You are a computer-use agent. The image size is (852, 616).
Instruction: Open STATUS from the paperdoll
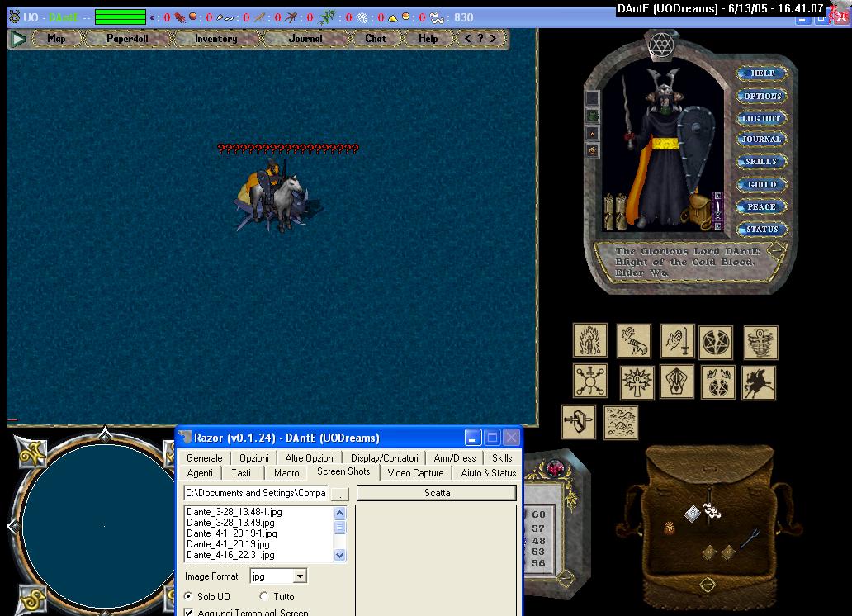click(762, 230)
